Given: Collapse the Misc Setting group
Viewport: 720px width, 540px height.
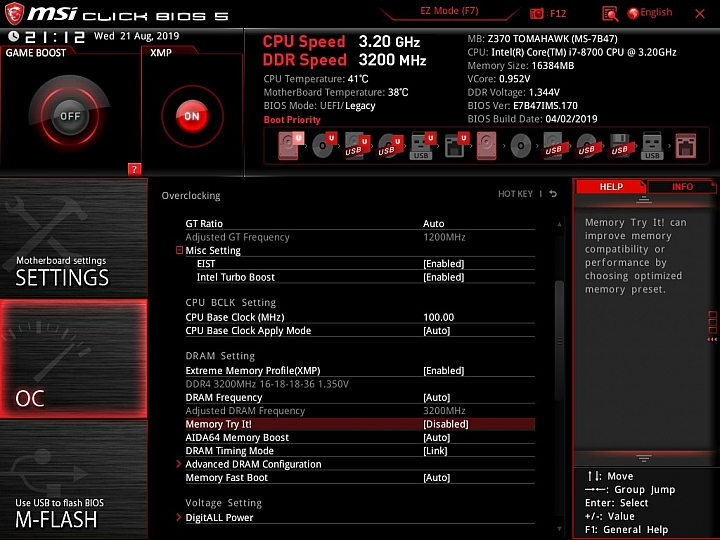Looking at the screenshot, I should coord(180,250).
